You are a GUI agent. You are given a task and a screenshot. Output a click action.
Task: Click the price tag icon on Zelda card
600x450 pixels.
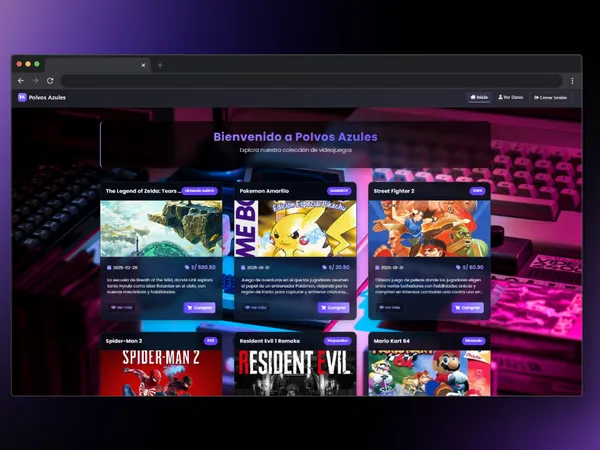click(x=187, y=267)
